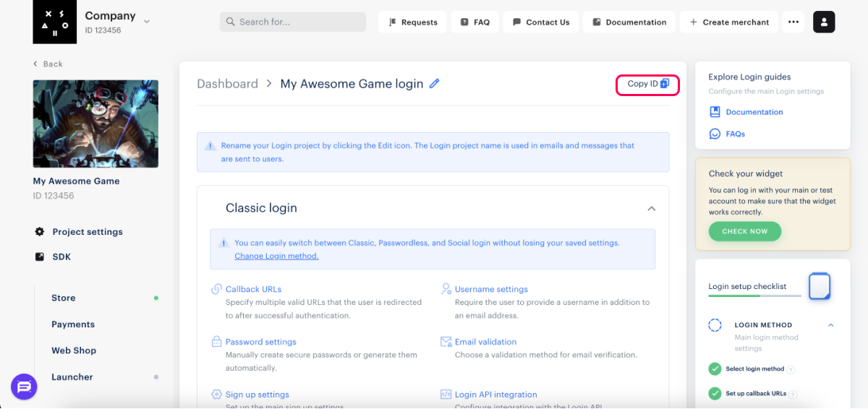Click the Select login method green checkmark

pyautogui.click(x=715, y=369)
